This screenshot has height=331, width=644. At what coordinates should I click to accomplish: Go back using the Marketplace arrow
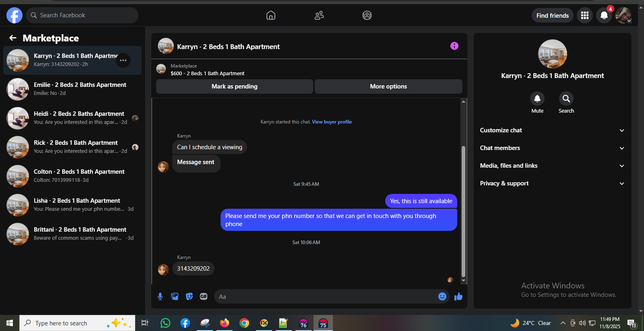[13, 38]
